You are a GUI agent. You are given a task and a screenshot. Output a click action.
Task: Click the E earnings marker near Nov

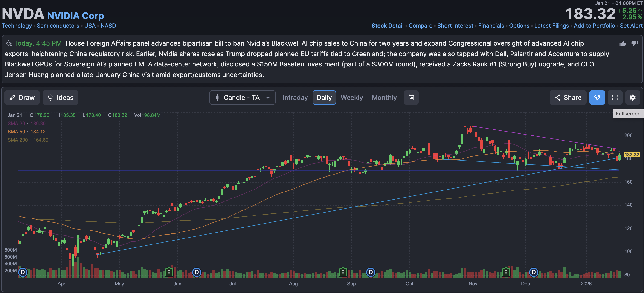pos(506,272)
